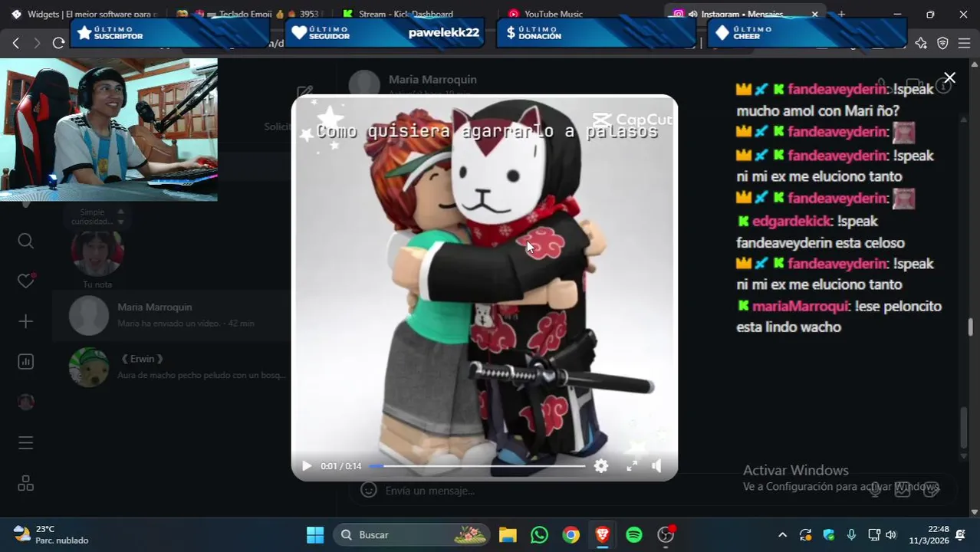Open the Windows Start menu
This screenshot has height=552, width=980.
coord(315,534)
